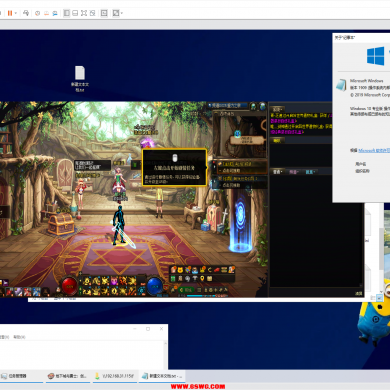Click the Microsoft license terms link

coord(374,150)
